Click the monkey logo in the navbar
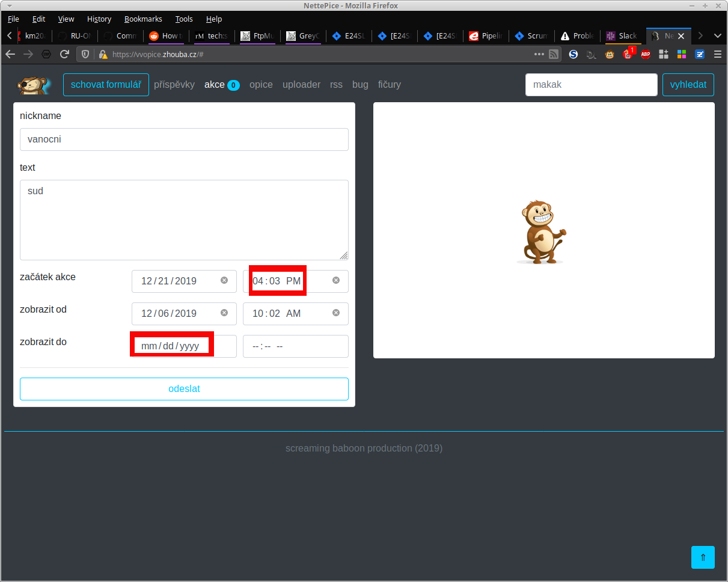 pyautogui.click(x=34, y=85)
